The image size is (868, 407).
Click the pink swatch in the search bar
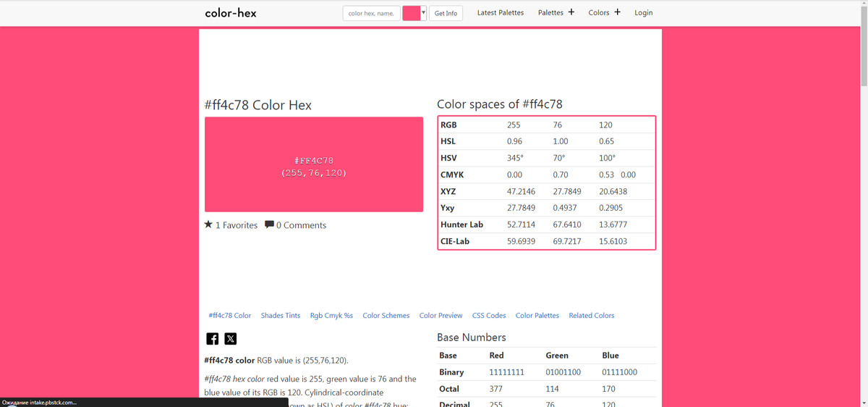tap(412, 13)
